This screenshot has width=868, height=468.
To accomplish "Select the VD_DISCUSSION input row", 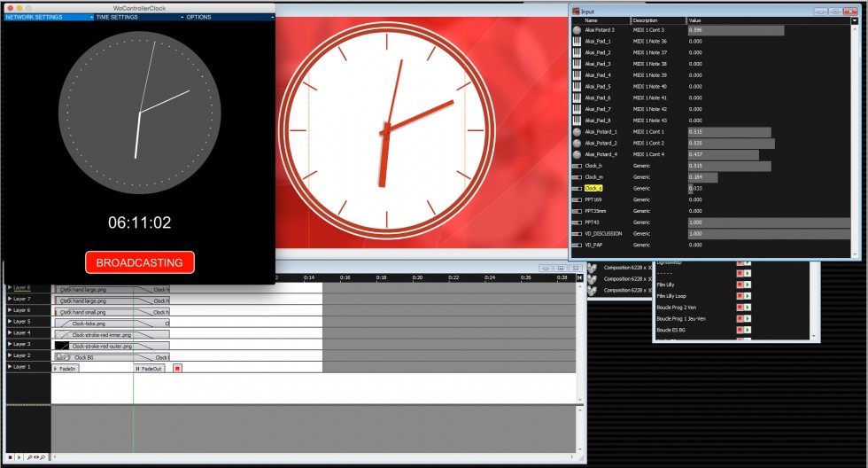I will pos(711,234).
